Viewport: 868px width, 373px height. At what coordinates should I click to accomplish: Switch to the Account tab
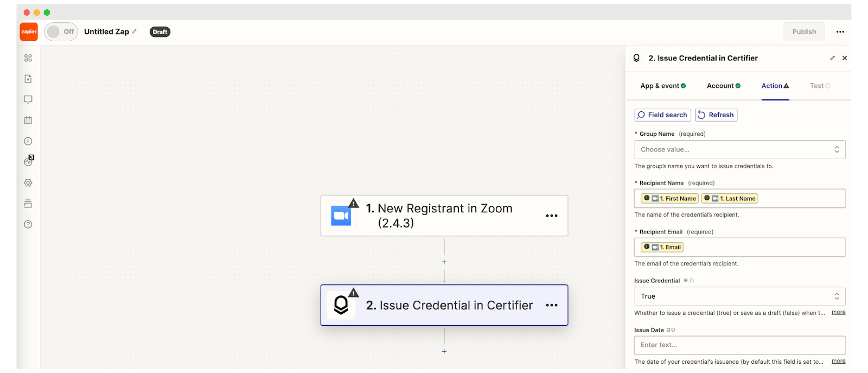[x=724, y=86]
